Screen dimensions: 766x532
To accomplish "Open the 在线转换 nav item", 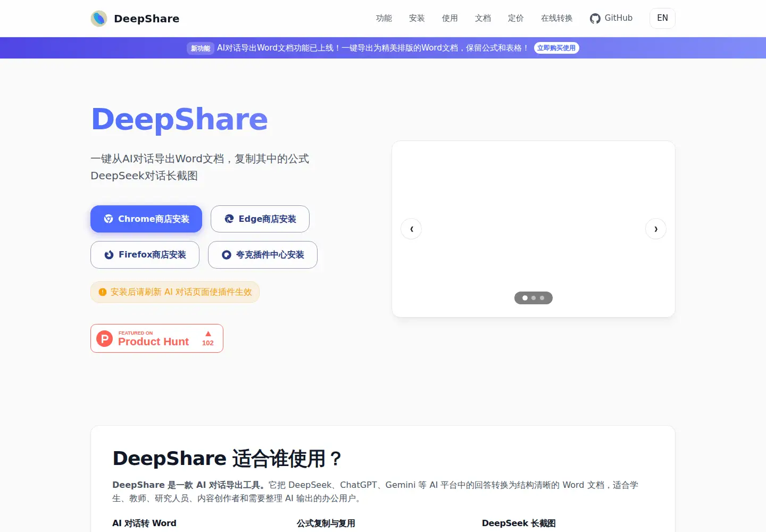I will click(x=557, y=18).
